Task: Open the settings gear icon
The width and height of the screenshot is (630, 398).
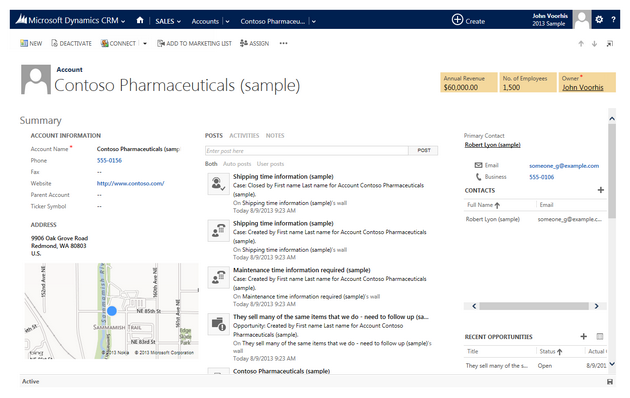Action: pyautogui.click(x=599, y=19)
